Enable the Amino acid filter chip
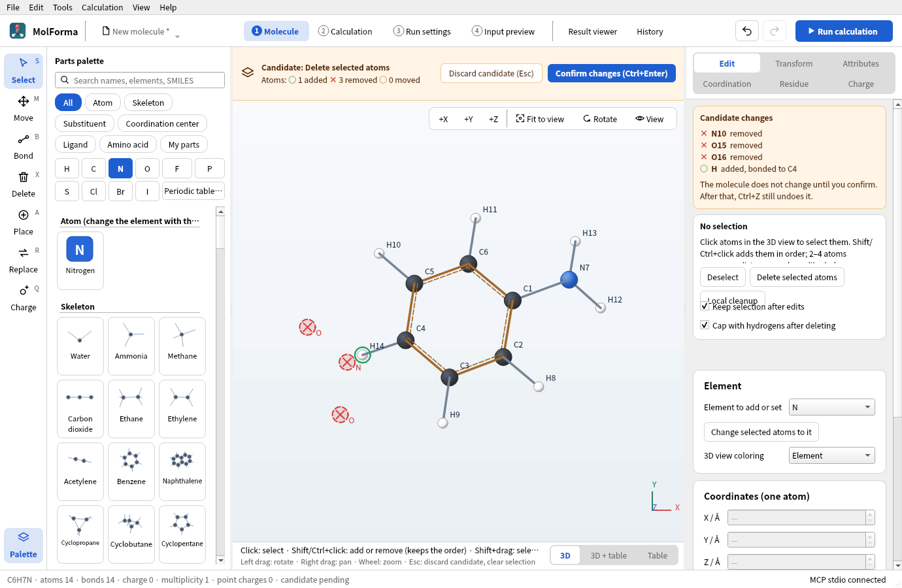The image size is (902, 588). 128,144
